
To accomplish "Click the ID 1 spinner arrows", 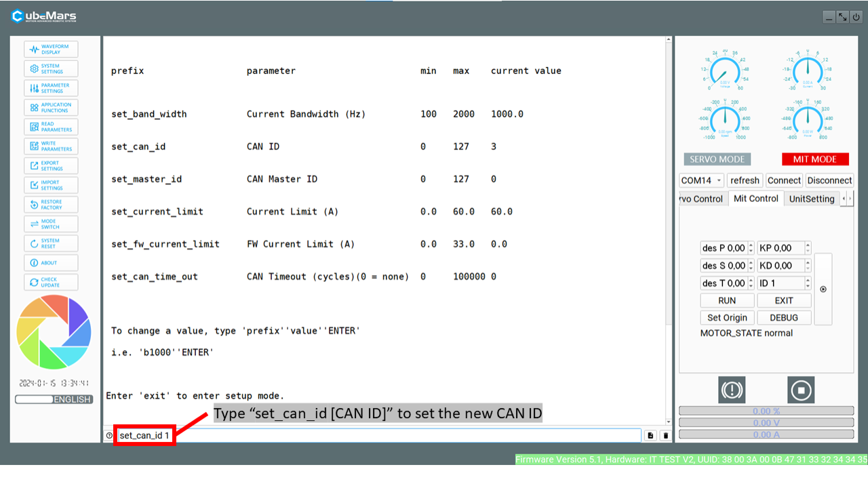I will click(x=807, y=283).
